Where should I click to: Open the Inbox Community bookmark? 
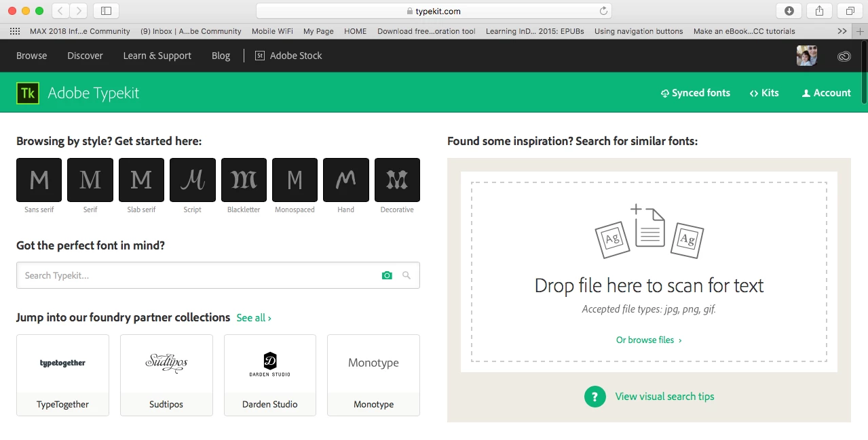[x=191, y=31]
